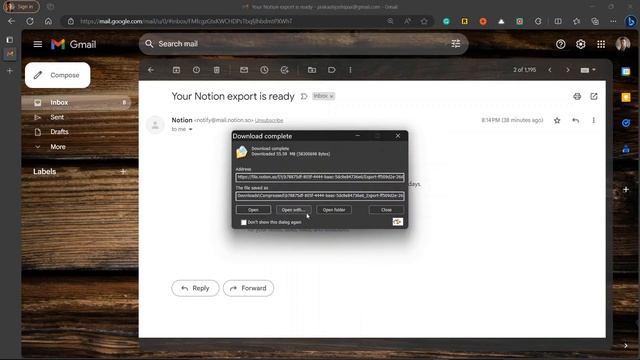Image resolution: width=640 pixels, height=360 pixels.
Task: Open browser vertical tabs icon
Action: 9,40
